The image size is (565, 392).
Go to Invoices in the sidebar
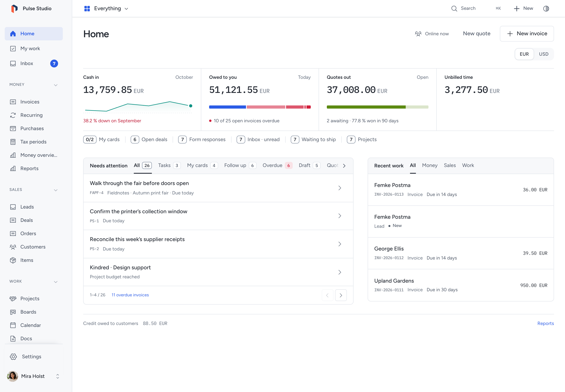tap(34, 102)
